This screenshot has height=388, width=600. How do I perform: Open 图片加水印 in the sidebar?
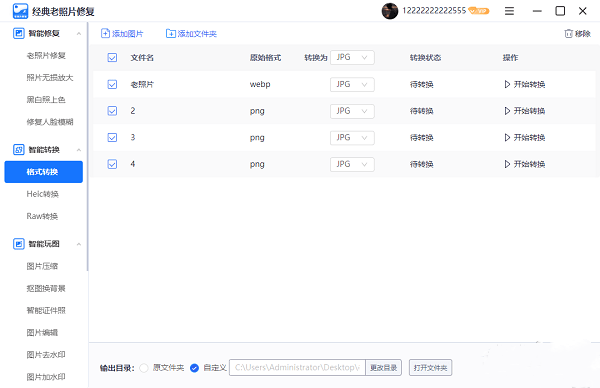[46, 377]
